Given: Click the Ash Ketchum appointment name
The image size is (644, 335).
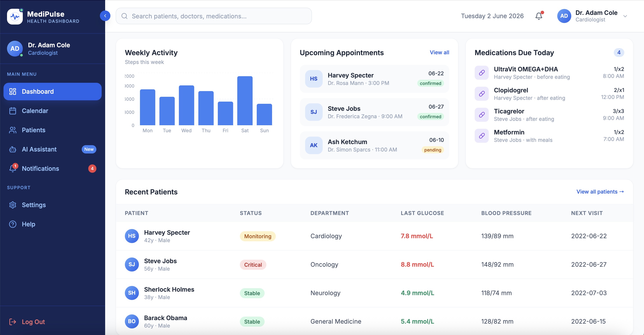Looking at the screenshot, I should [347, 142].
